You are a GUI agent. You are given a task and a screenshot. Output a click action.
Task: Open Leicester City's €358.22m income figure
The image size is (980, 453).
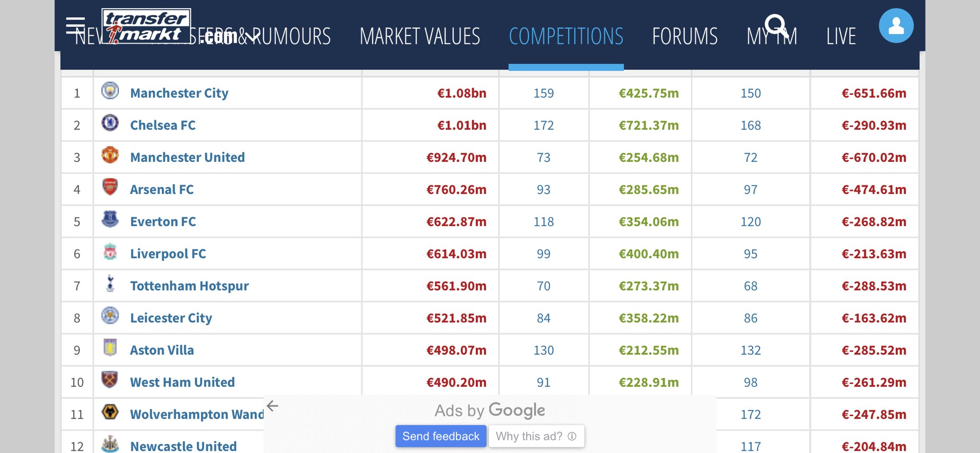(648, 318)
